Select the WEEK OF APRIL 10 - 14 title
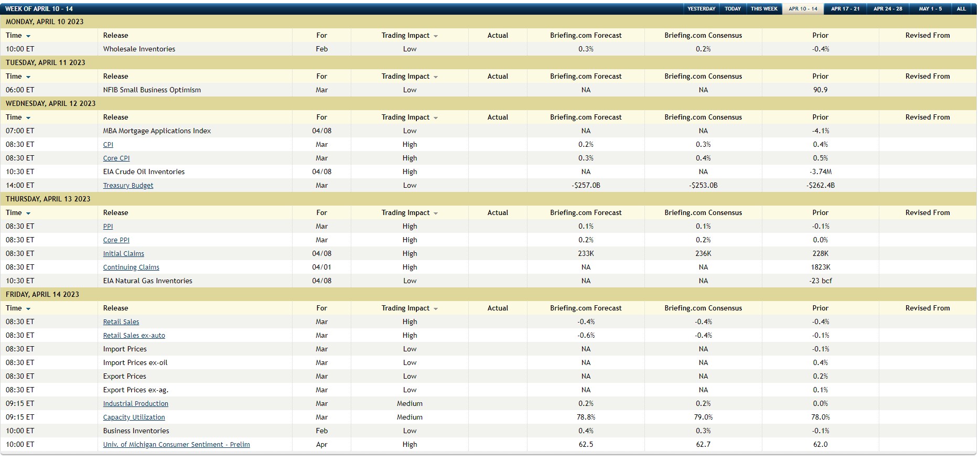 39,9
